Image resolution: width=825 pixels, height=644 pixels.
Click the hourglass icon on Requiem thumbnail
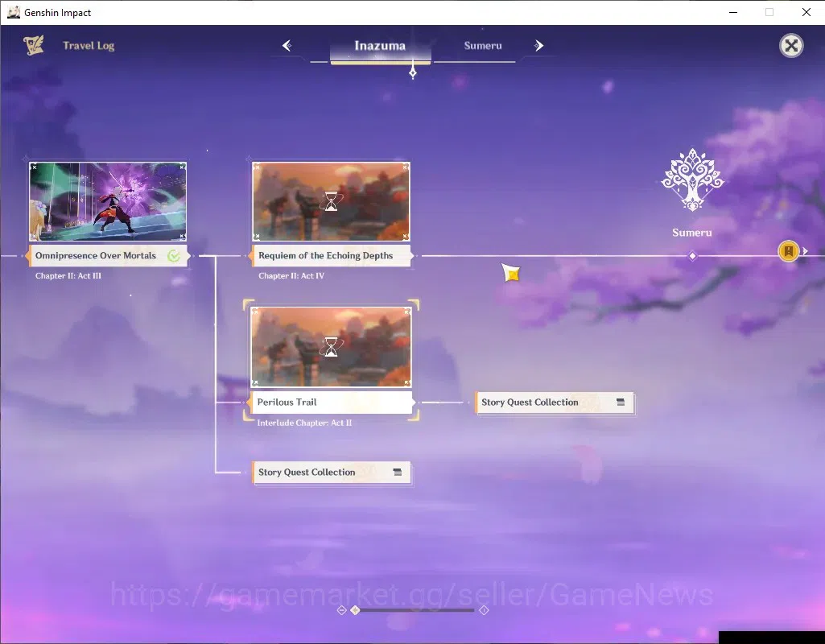tap(331, 201)
